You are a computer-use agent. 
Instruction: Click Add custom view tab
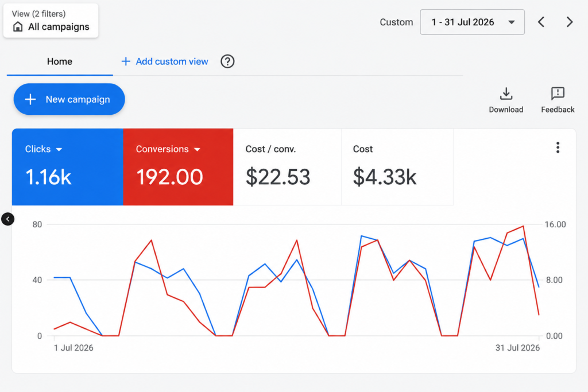(165, 61)
